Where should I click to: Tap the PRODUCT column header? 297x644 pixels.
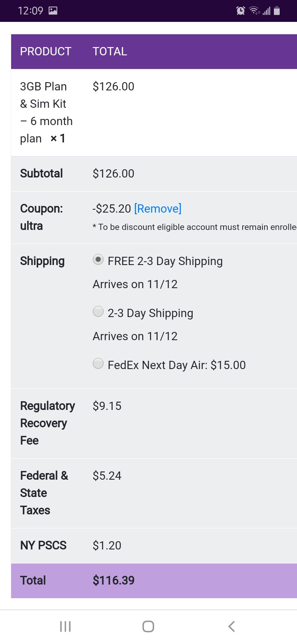(x=46, y=52)
